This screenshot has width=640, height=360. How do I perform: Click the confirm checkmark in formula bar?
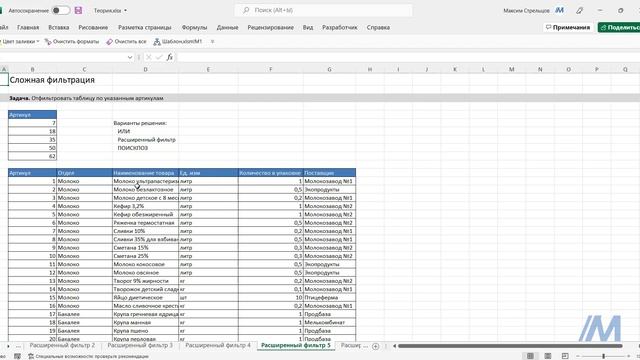[159, 57]
